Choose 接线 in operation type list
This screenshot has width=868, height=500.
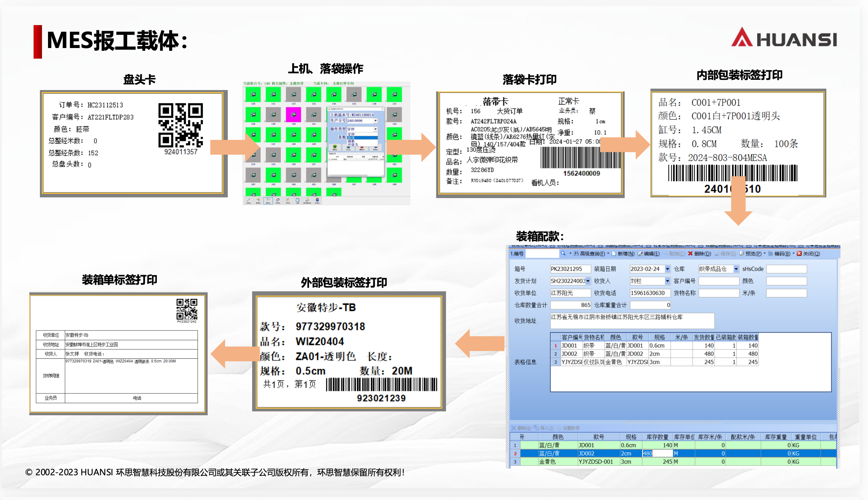point(362,138)
